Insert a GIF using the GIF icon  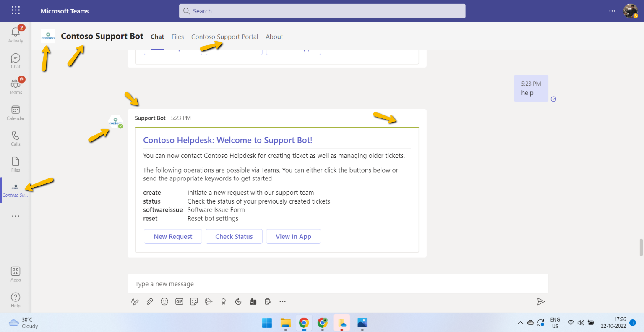pos(179,301)
